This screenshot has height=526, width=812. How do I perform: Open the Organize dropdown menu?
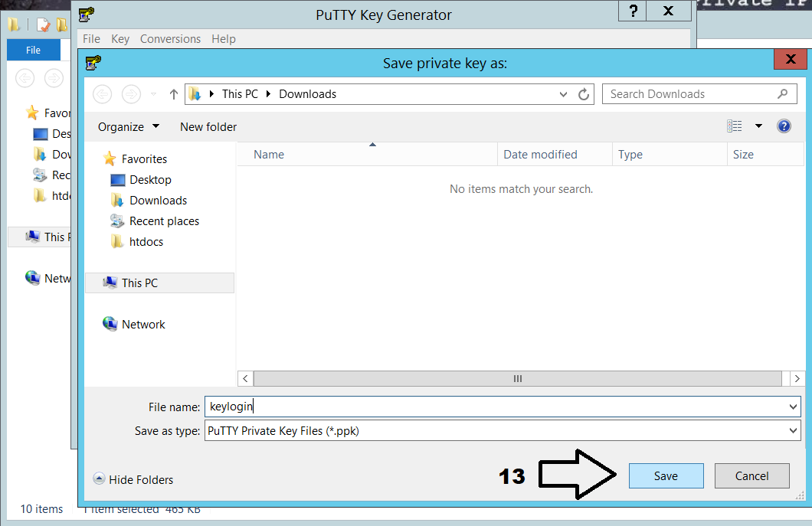[x=129, y=127]
